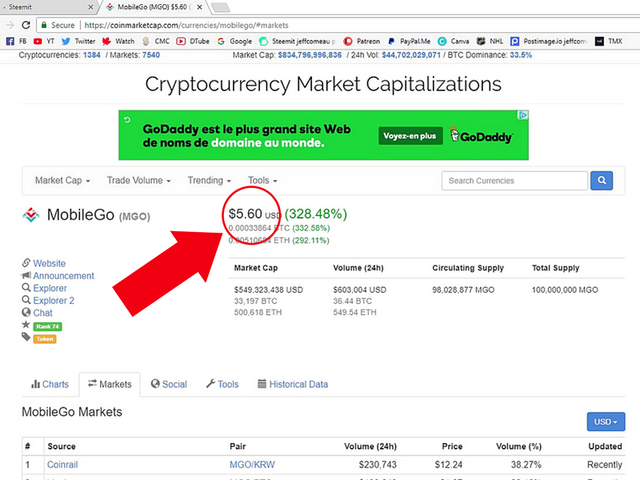Click the browser forward arrow
The width and height of the screenshot is (640, 480).
pos(10,25)
